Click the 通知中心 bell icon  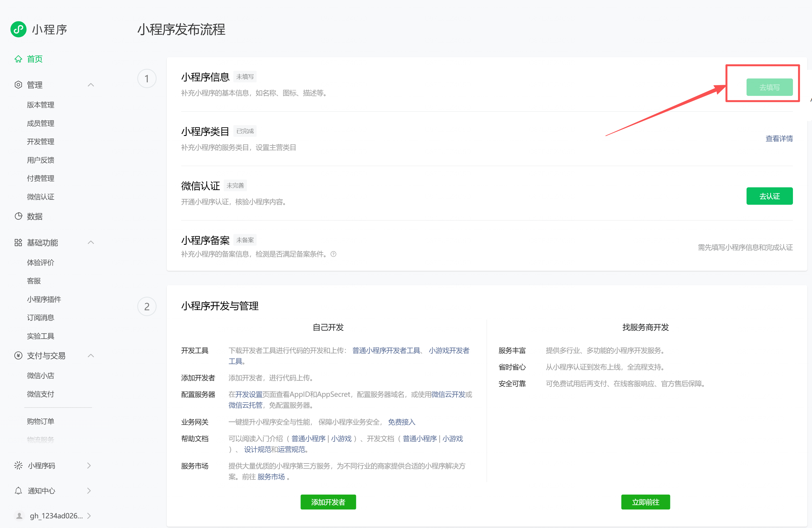point(19,491)
